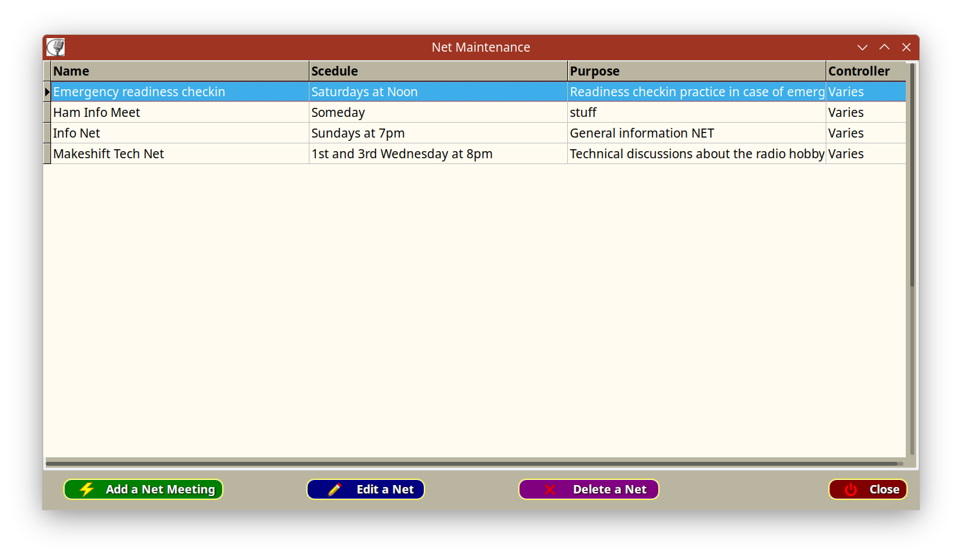Image resolution: width=962 pixels, height=560 pixels.
Task: Click the pencil icon on Edit button
Action: 334,490
